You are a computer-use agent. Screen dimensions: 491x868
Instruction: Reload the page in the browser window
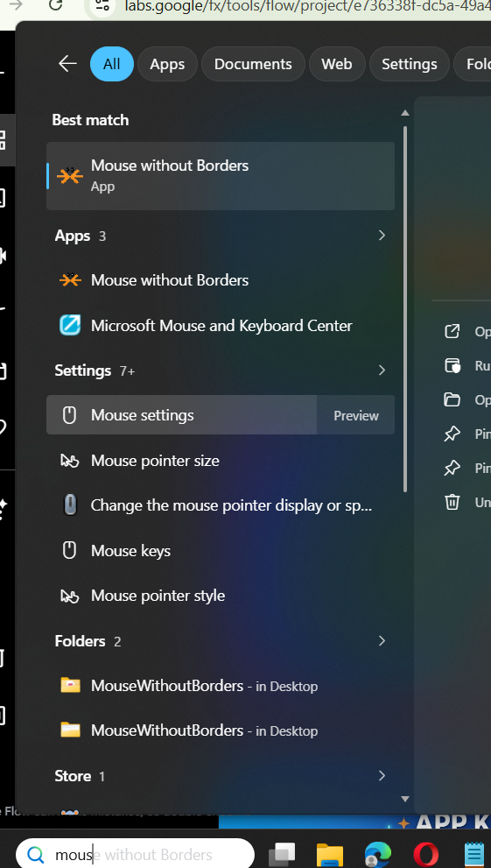point(55,5)
